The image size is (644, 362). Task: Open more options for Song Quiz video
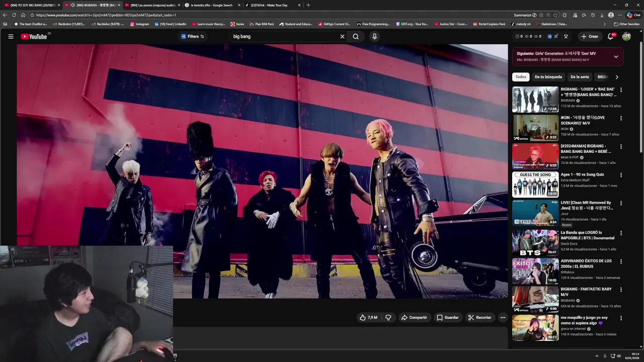click(x=621, y=175)
